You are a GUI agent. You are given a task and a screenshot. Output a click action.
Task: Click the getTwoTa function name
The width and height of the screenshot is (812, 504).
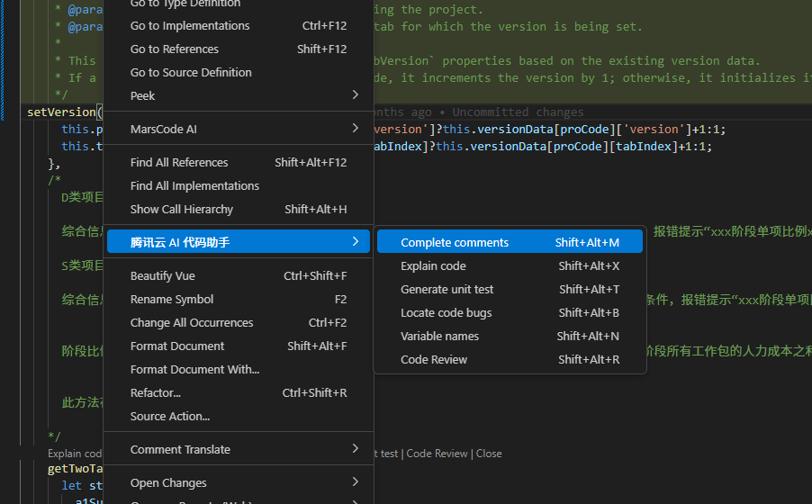point(75,468)
